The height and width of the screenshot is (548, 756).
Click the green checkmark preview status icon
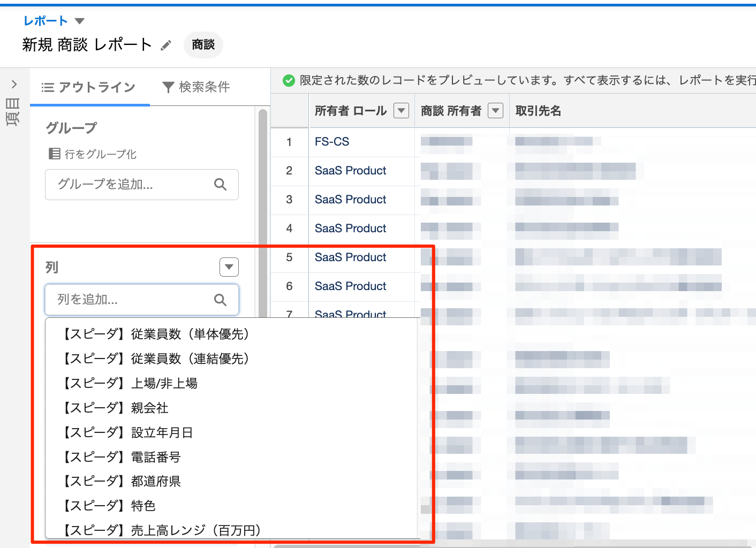point(289,81)
